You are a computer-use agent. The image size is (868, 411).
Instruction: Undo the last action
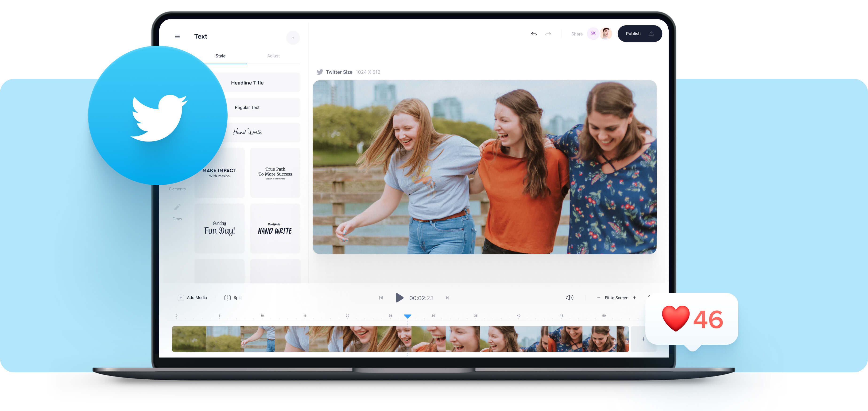tap(534, 34)
